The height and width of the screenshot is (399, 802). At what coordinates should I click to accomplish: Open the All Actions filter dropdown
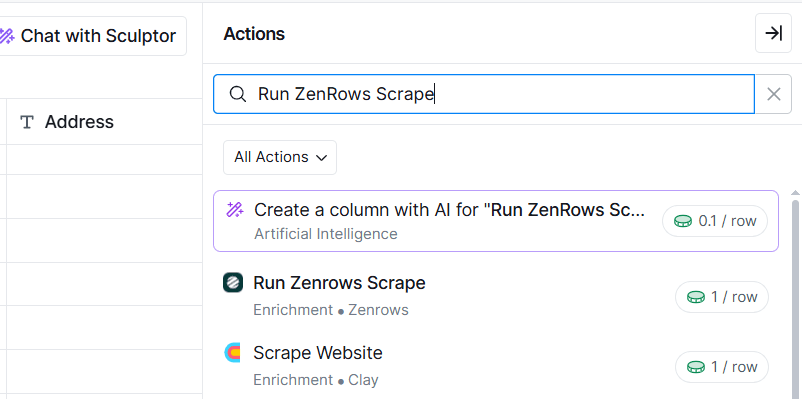pos(280,157)
